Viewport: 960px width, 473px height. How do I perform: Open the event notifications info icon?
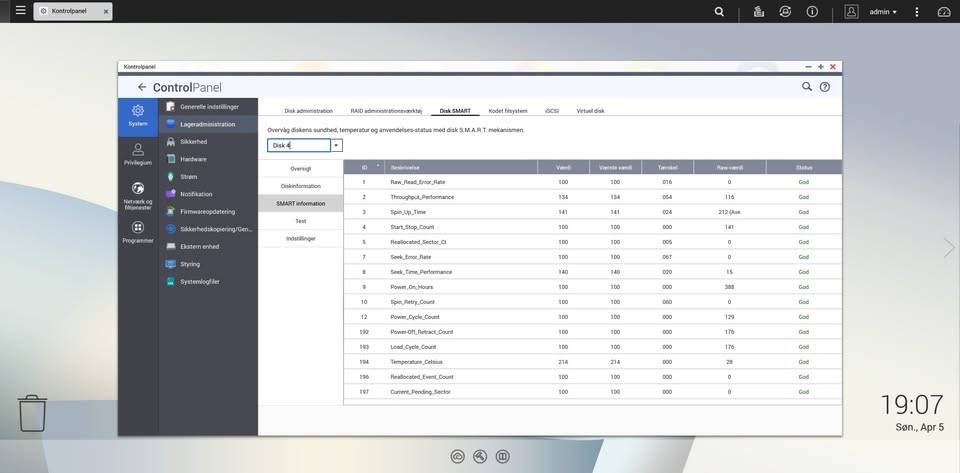pos(812,12)
